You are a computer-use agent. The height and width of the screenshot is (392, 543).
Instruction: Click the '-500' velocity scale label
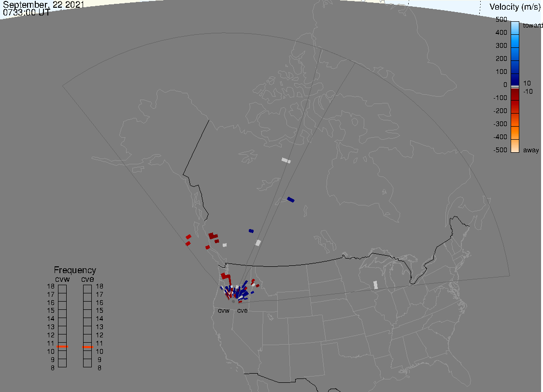tap(500, 150)
